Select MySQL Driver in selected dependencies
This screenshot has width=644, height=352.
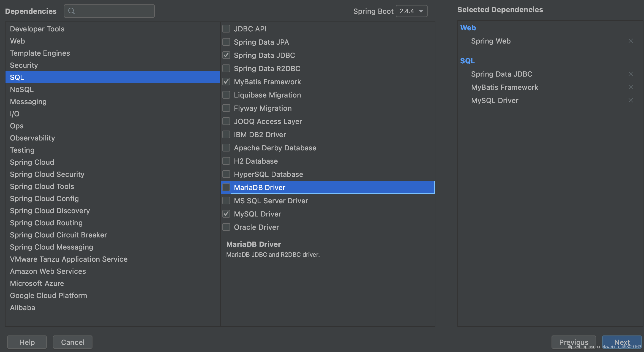pos(495,101)
